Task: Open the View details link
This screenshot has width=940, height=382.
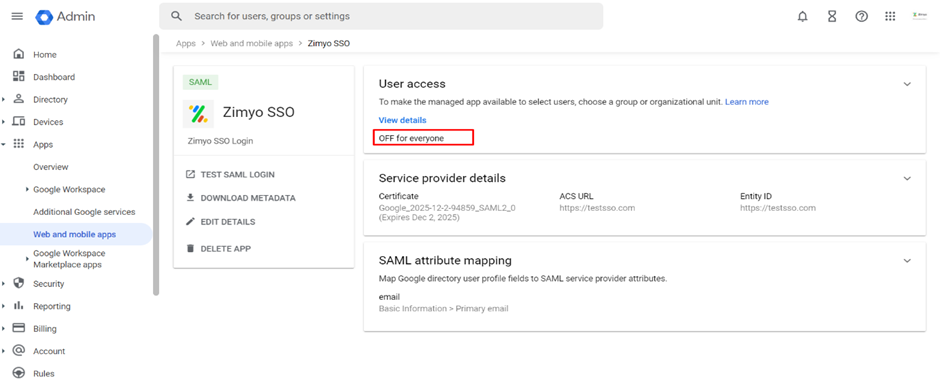Action: pyautogui.click(x=402, y=120)
